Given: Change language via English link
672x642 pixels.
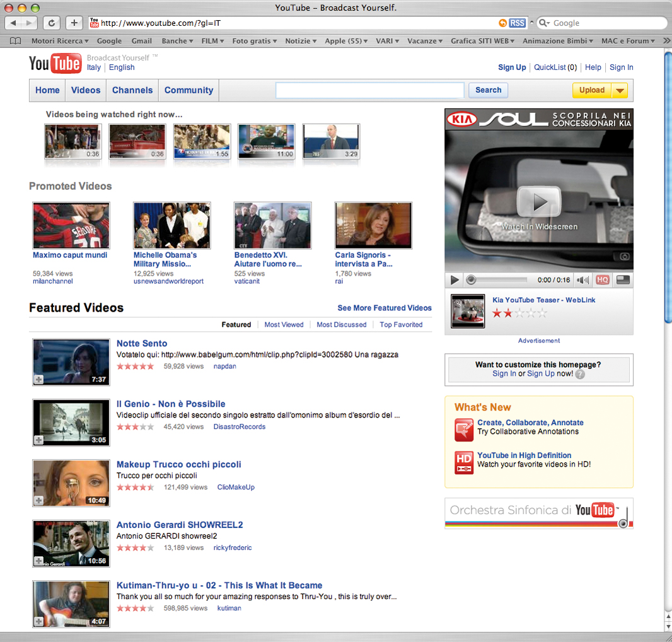Looking at the screenshot, I should (x=122, y=67).
